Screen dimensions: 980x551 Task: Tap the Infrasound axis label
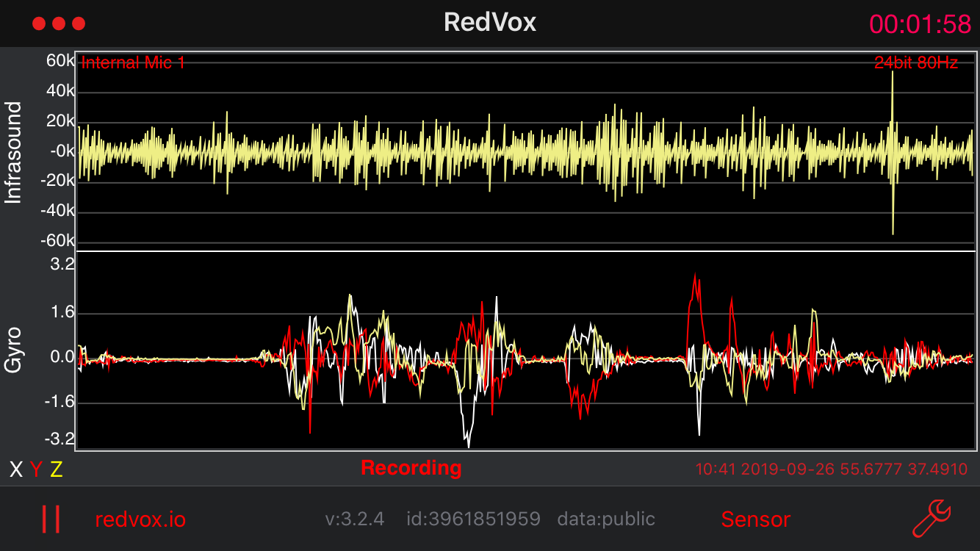pos(14,152)
